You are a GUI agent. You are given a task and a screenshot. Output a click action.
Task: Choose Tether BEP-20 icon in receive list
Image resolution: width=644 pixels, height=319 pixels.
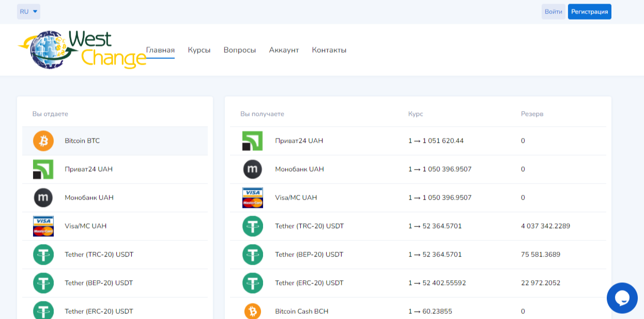pos(252,254)
